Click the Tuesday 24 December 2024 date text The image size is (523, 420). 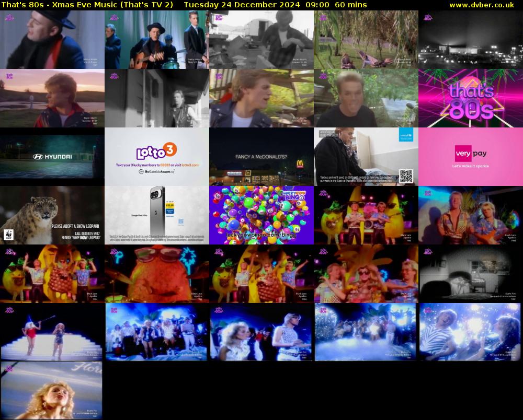(x=242, y=5)
